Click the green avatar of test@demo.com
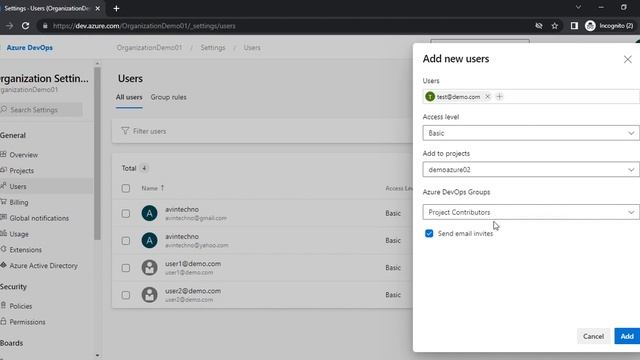This screenshot has height=360, width=640. (430, 97)
